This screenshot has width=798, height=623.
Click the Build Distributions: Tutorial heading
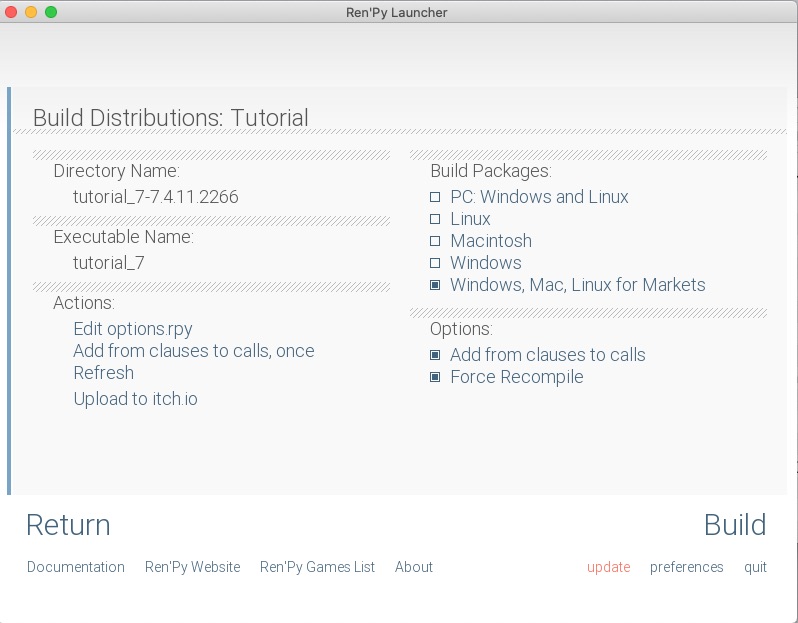pos(170,118)
